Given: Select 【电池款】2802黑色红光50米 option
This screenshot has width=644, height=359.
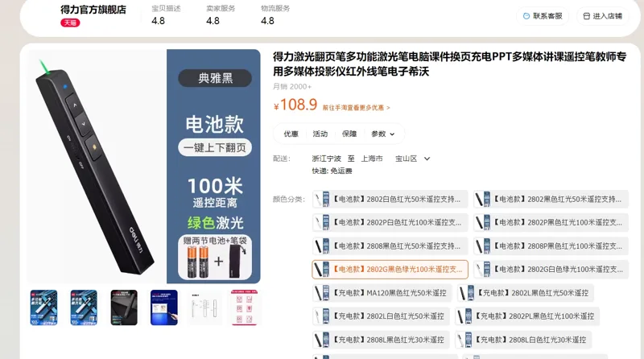Looking at the screenshot, I should coord(551,199).
